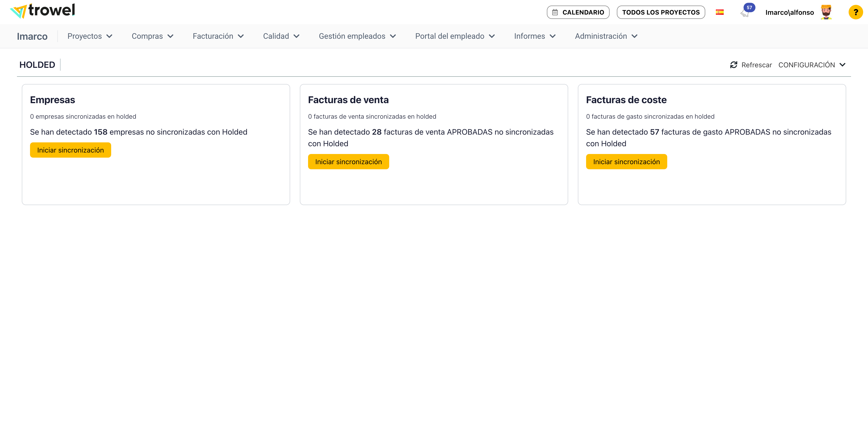Viewport: 868px width, 431px height.
Task: Start synchronization for Facturas de venta
Action: point(349,162)
